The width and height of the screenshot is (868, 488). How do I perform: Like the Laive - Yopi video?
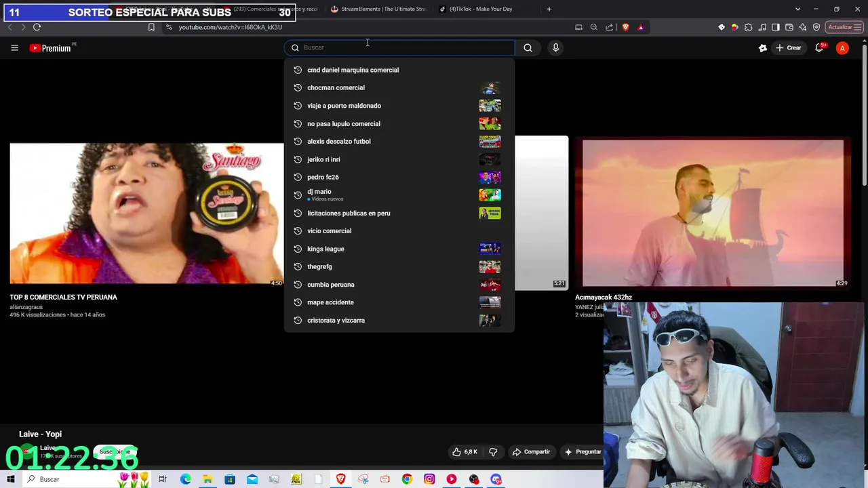pyautogui.click(x=465, y=451)
